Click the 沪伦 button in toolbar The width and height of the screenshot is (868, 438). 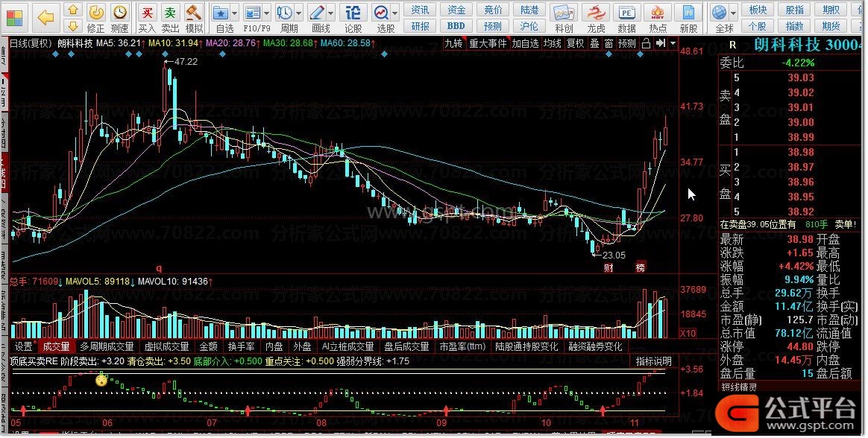click(x=529, y=26)
